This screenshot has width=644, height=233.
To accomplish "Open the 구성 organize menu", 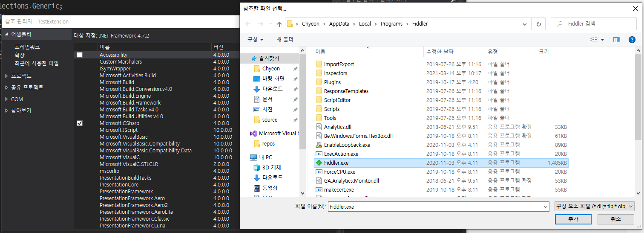I will coord(255,39).
